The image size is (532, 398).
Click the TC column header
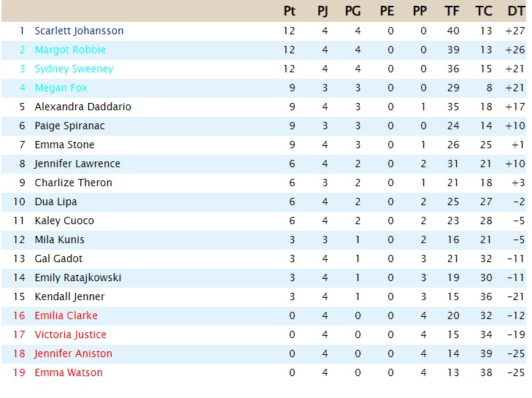point(484,11)
